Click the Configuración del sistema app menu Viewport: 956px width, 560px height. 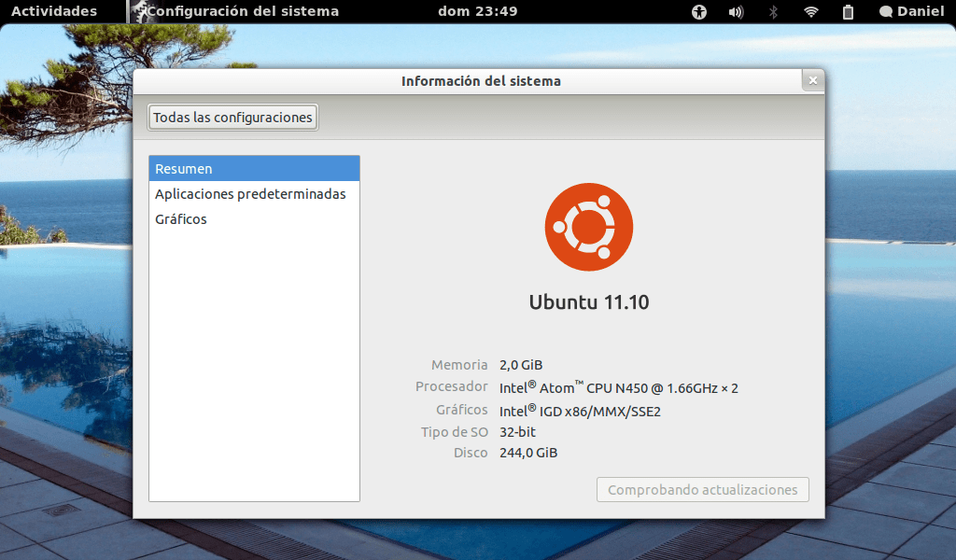(234, 11)
